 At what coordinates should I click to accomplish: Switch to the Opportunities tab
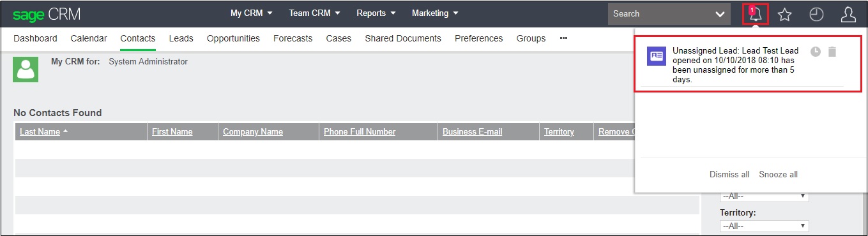tap(233, 38)
